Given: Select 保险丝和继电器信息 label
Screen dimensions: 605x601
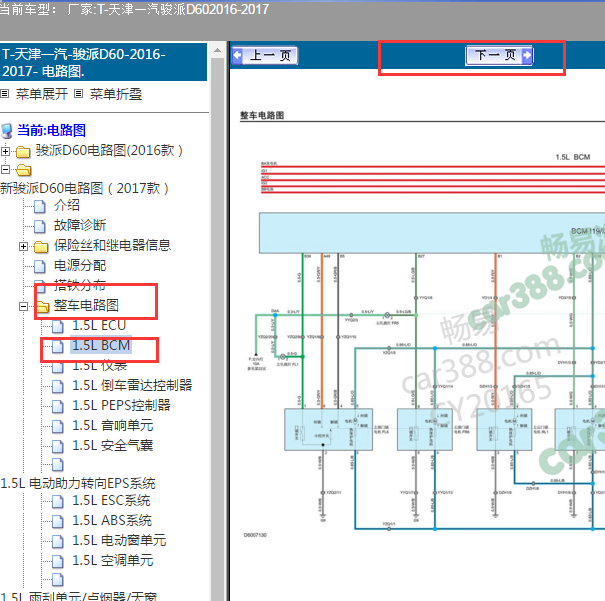Looking at the screenshot, I should pyautogui.click(x=112, y=245).
